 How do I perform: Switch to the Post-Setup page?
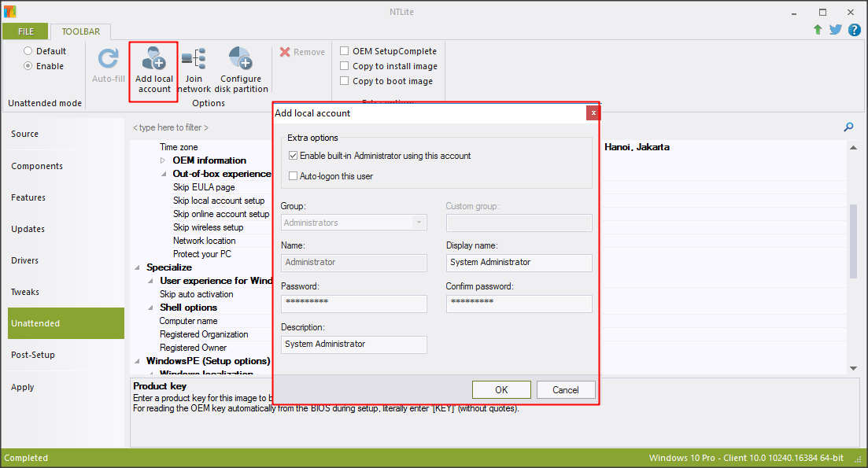[x=33, y=355]
